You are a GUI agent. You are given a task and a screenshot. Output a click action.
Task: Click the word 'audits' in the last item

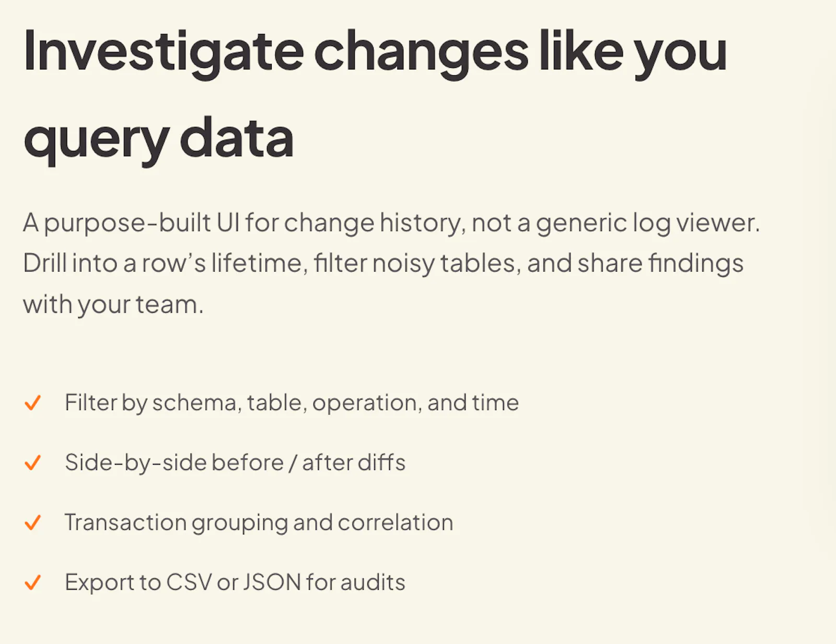373,582
